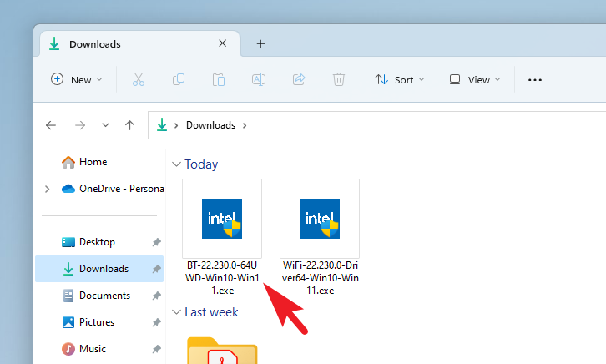Click the Cut scissors icon
This screenshot has width=606, height=364.
(139, 79)
